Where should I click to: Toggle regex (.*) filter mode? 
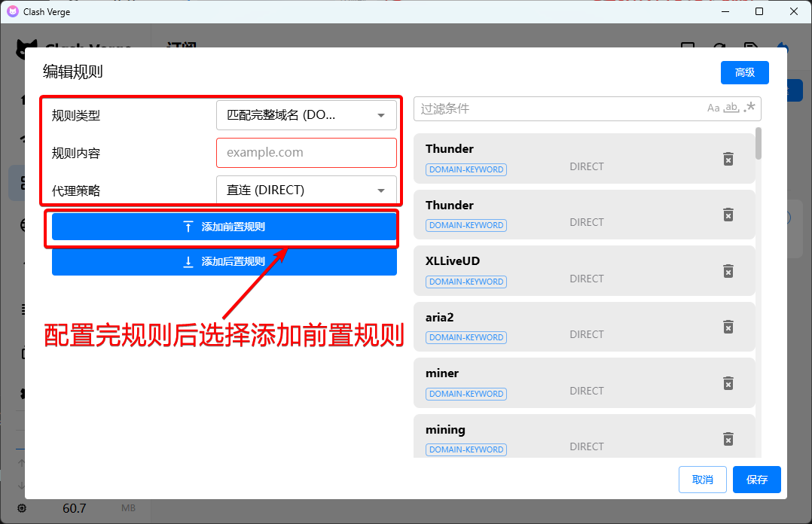click(749, 108)
